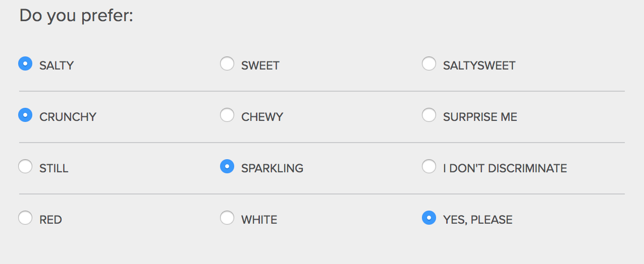
Task: Select the SALTY radio button
Action: pos(25,64)
